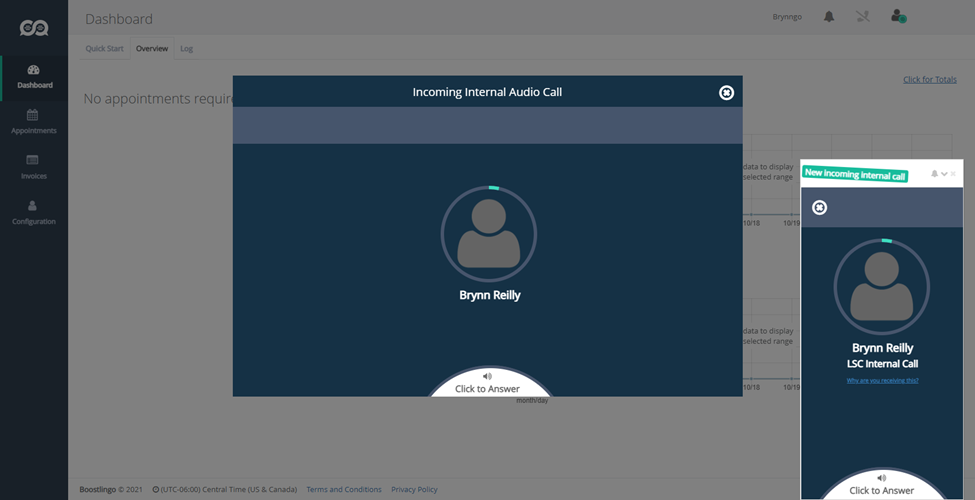
Task: Open the header bell notifications
Action: (x=829, y=17)
